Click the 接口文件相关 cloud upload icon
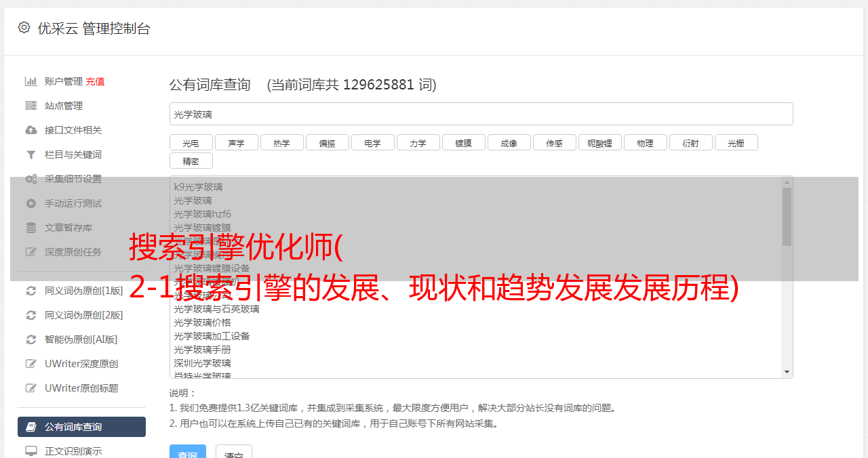This screenshot has height=458, width=868. 31,130
